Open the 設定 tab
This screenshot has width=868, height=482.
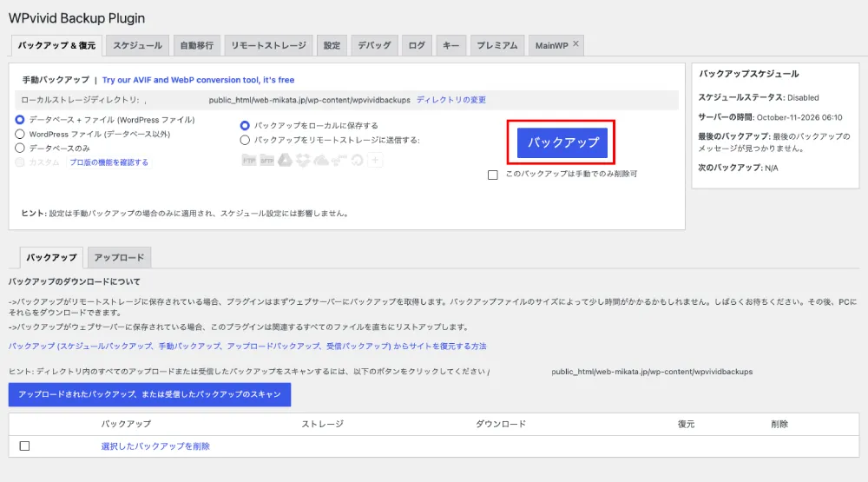click(332, 45)
